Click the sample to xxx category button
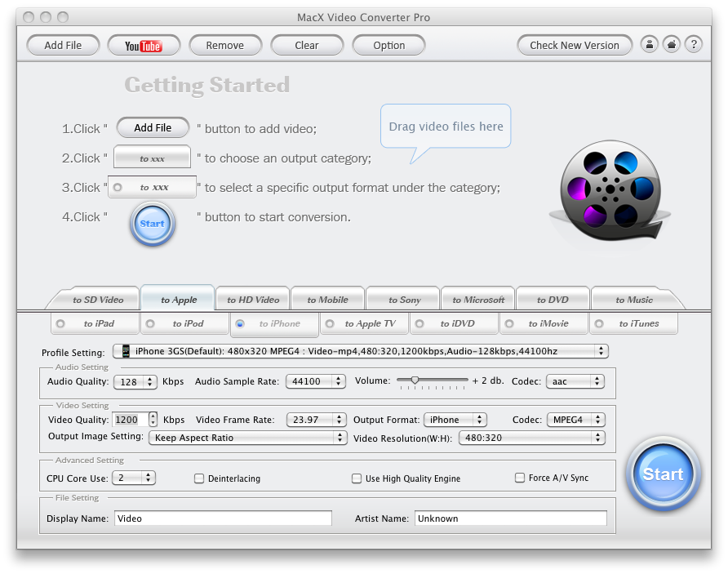 tap(153, 157)
